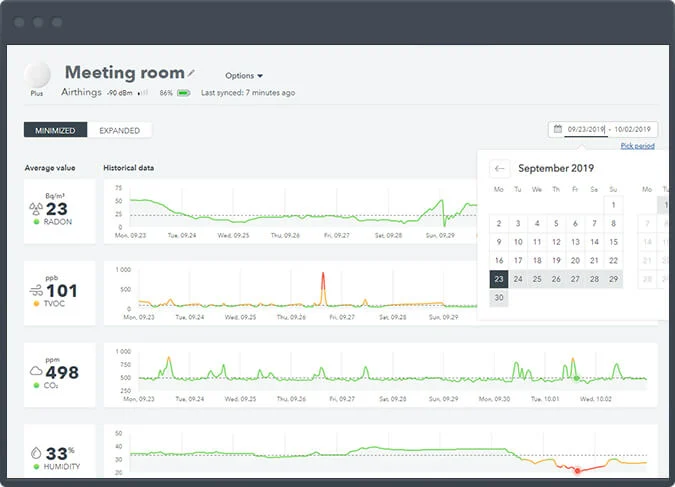Viewport: 675px width, 487px height.
Task: Click the end date 10/02/2019 field
Action: click(632, 129)
